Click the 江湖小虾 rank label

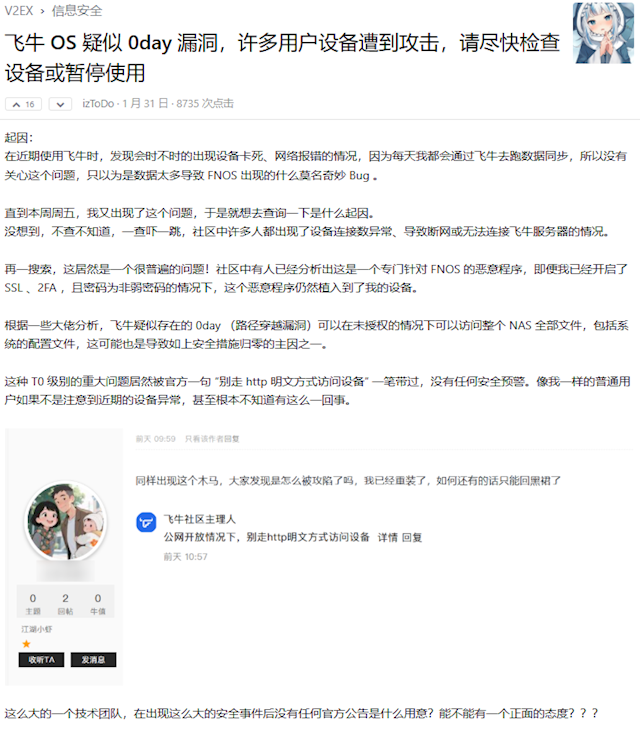point(36,629)
